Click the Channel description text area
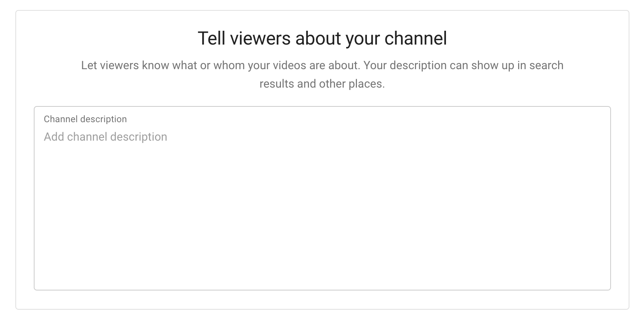This screenshot has height=322, width=644. (x=322, y=198)
